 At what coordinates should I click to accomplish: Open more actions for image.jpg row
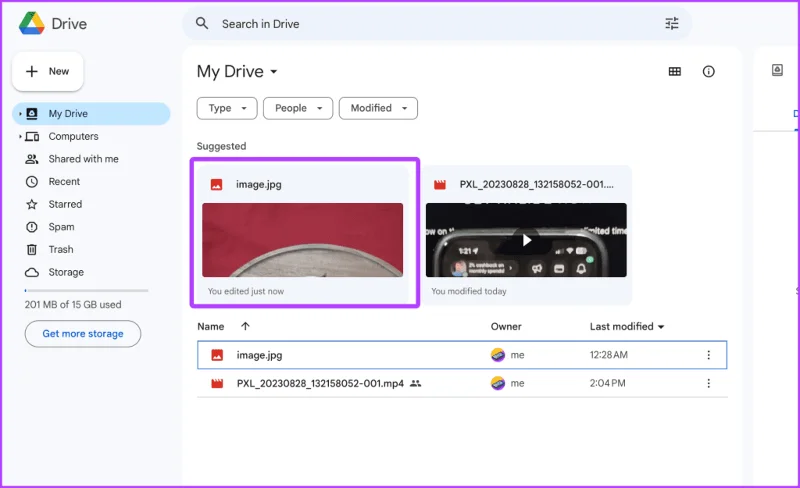tap(708, 355)
